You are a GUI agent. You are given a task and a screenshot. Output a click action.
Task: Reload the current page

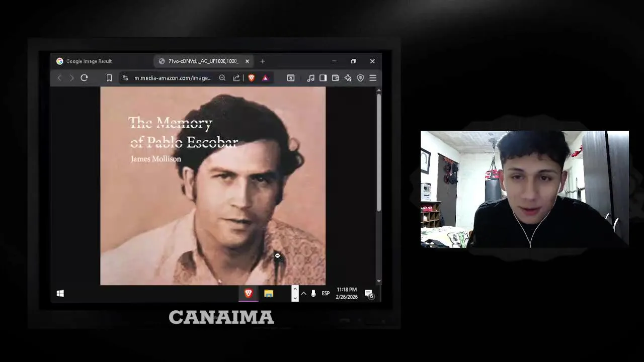tap(84, 78)
